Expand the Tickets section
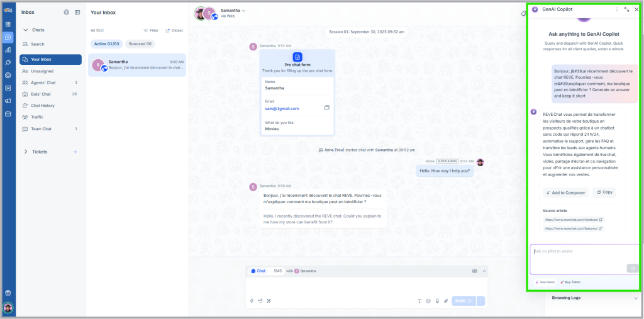644x319 pixels. (x=26, y=152)
